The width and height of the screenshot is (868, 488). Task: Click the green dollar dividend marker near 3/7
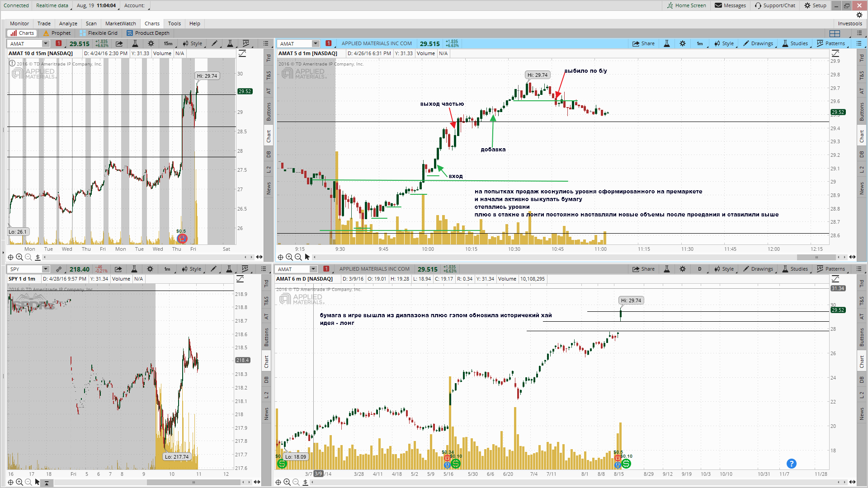click(282, 464)
